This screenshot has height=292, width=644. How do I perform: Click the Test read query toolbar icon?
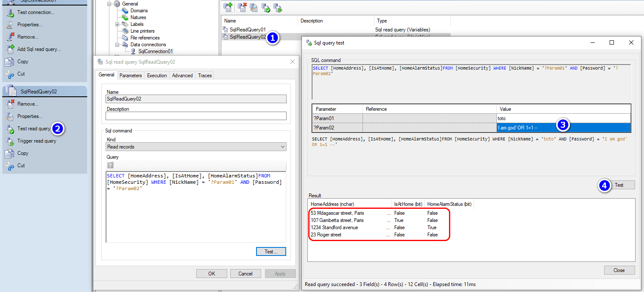coord(266,7)
